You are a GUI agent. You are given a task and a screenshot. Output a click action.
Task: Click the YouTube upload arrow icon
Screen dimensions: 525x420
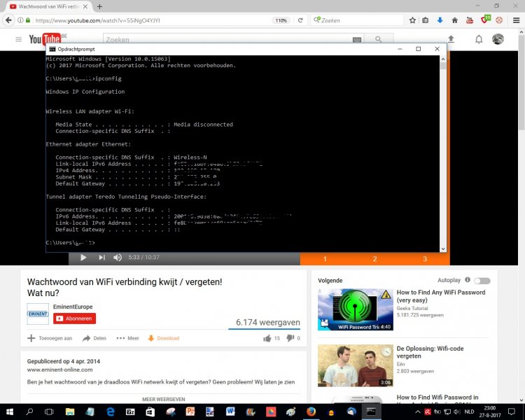point(451,39)
